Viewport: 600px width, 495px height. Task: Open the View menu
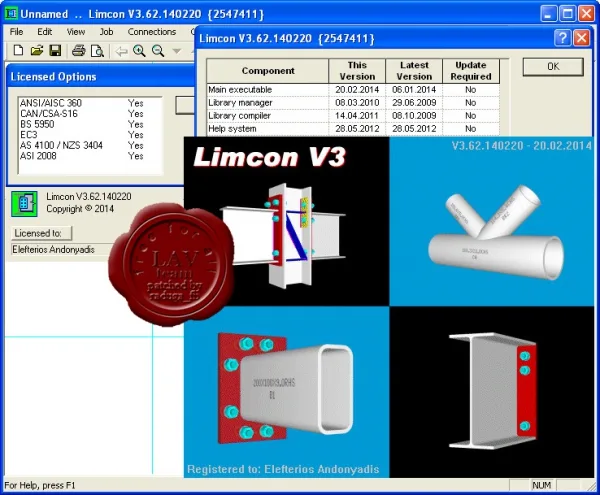pyautogui.click(x=76, y=32)
